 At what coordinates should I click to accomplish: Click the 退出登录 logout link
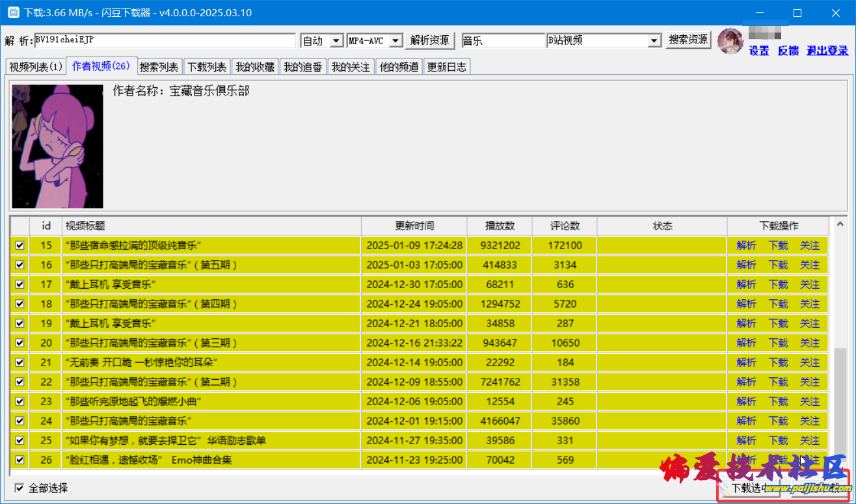point(827,51)
